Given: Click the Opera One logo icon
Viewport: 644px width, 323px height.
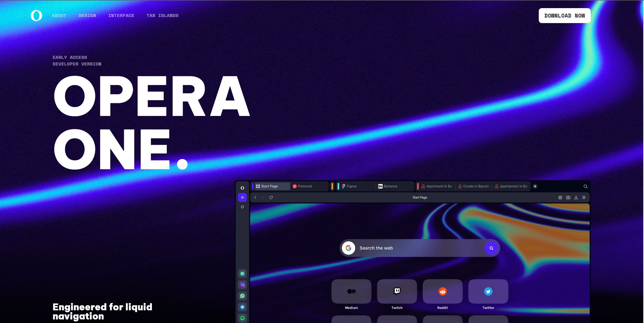Looking at the screenshot, I should click(x=36, y=15).
